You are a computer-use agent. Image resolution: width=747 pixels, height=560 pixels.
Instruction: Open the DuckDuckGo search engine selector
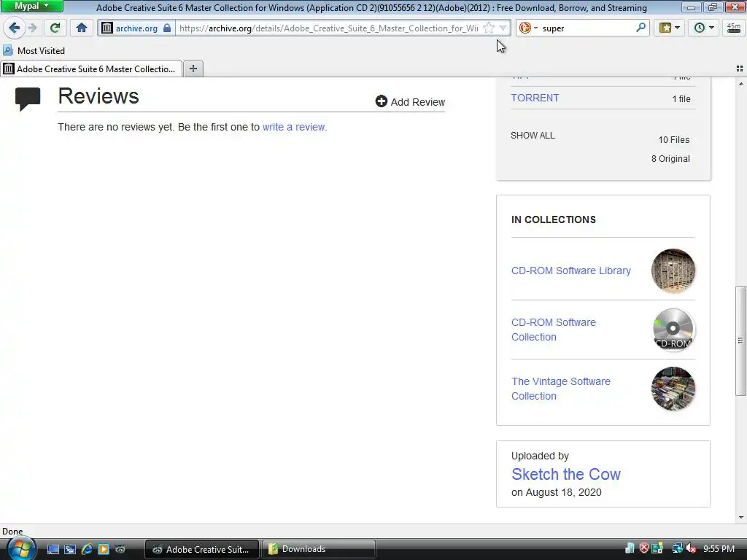click(528, 28)
